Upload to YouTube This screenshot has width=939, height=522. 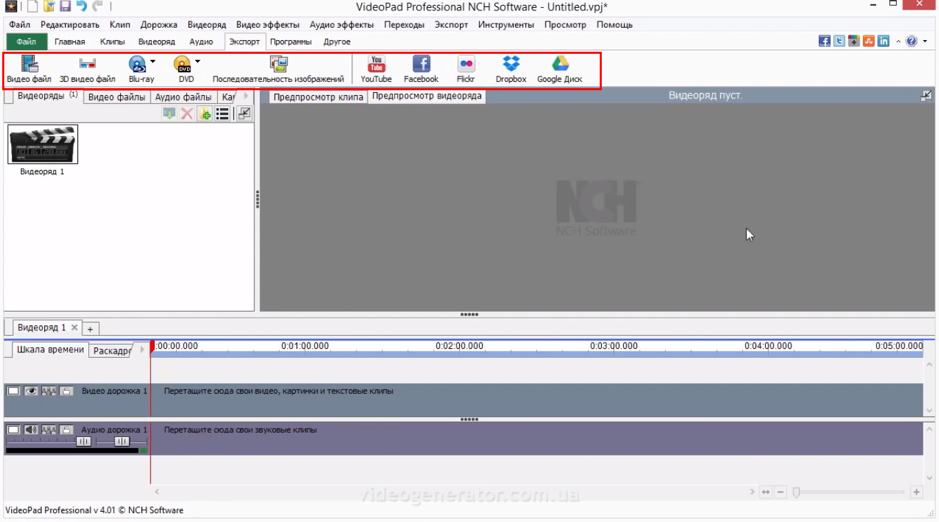[376, 69]
